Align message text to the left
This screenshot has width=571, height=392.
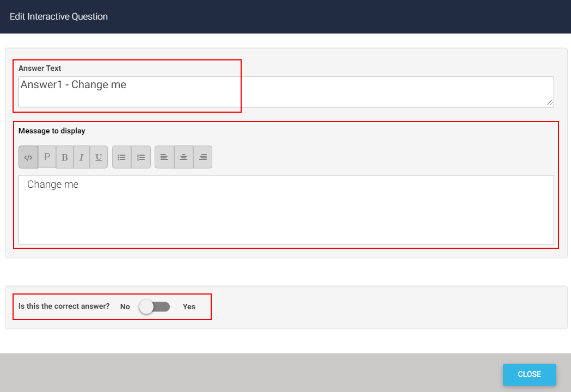point(164,157)
